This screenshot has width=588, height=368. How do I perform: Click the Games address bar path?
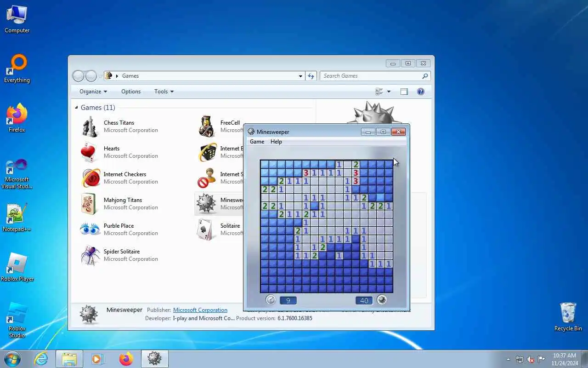click(x=130, y=76)
